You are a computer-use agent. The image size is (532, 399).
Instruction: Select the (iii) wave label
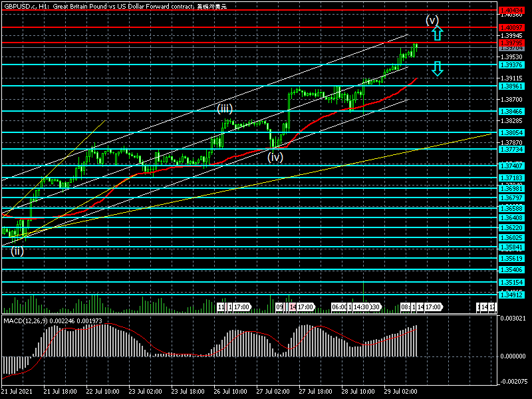tap(224, 108)
